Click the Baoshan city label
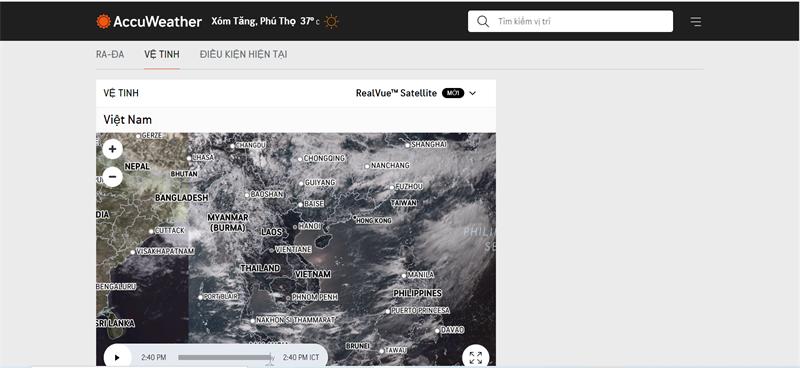The width and height of the screenshot is (800, 368). click(267, 194)
